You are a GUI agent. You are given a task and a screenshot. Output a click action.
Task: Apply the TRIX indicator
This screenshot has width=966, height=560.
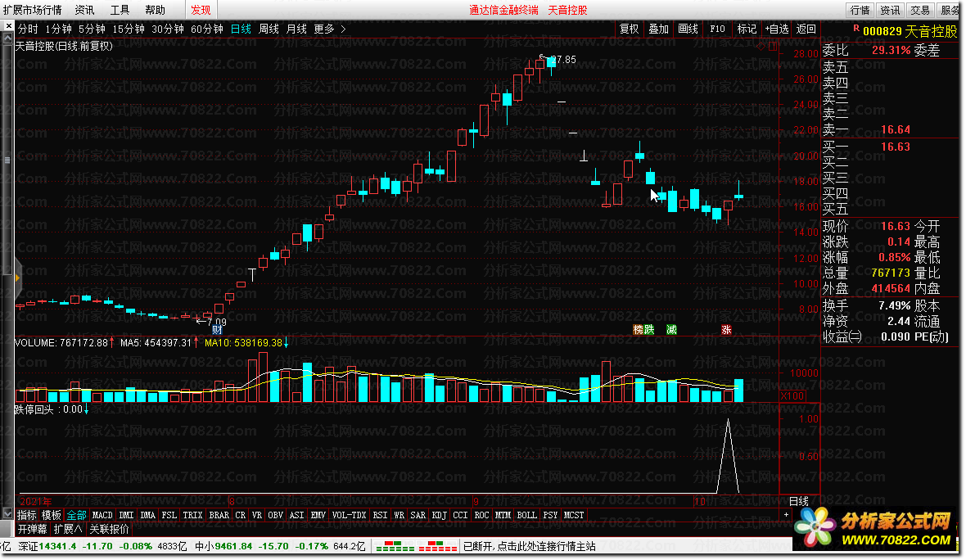pos(192,515)
